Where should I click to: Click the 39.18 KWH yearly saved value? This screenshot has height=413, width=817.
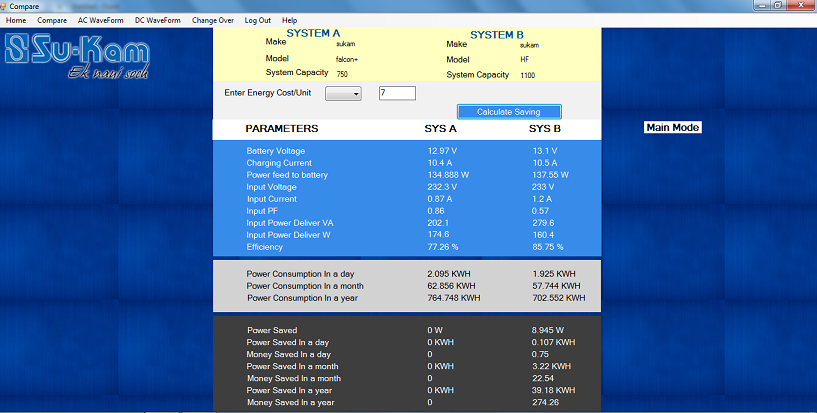(x=553, y=390)
